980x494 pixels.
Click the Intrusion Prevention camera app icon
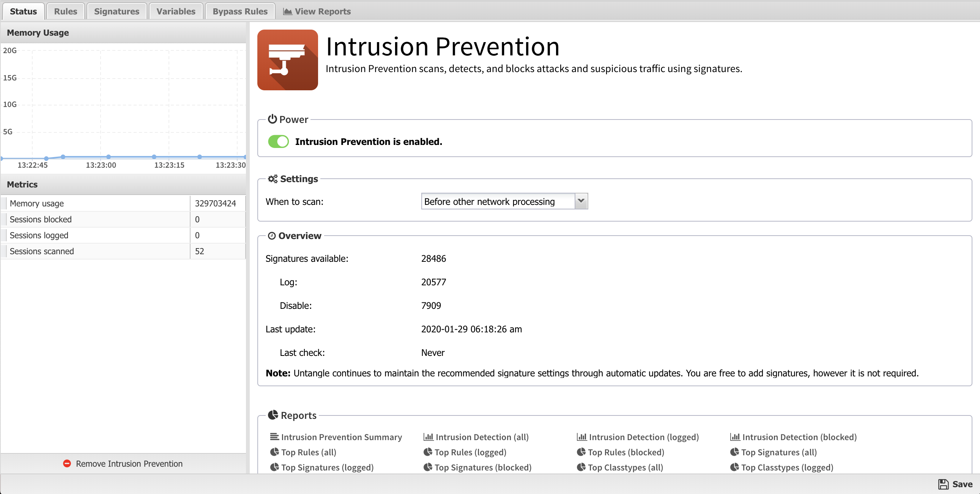pos(288,60)
